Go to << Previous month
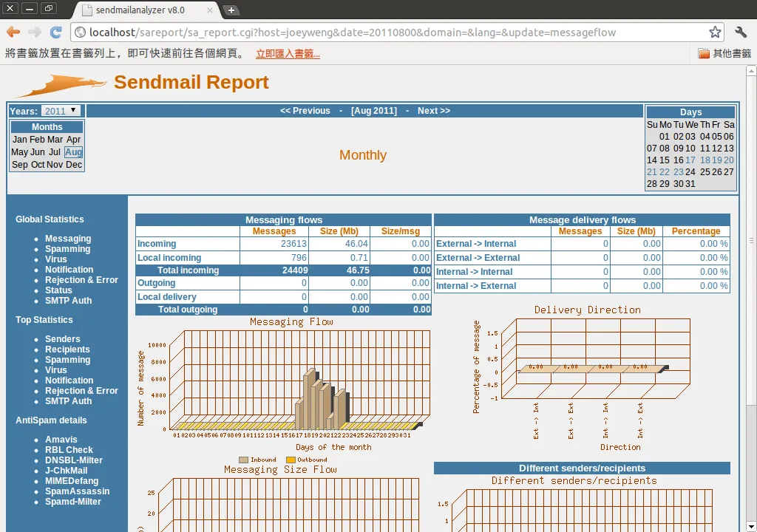Screen dimensions: 757x532 305,111
